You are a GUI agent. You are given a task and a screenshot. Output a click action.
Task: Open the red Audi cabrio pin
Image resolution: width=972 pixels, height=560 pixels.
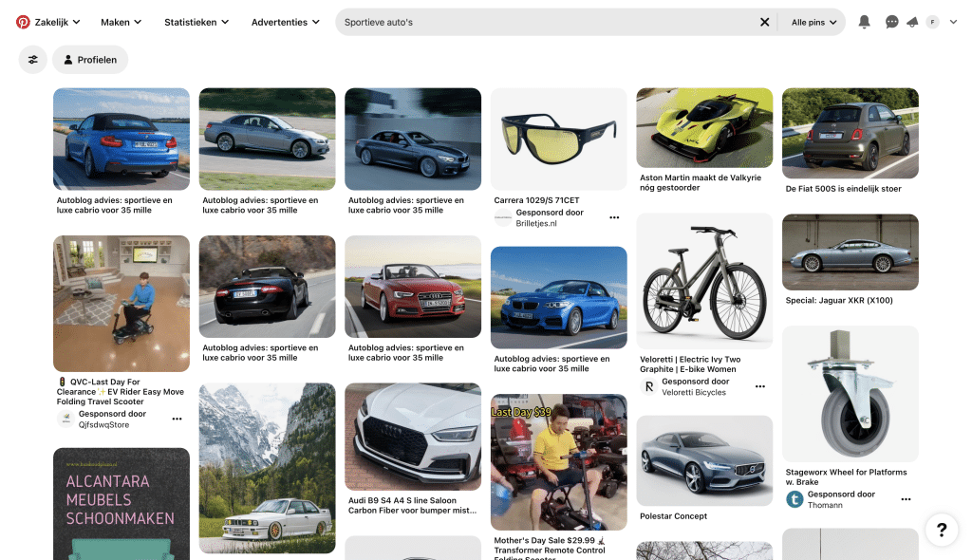coord(413,287)
